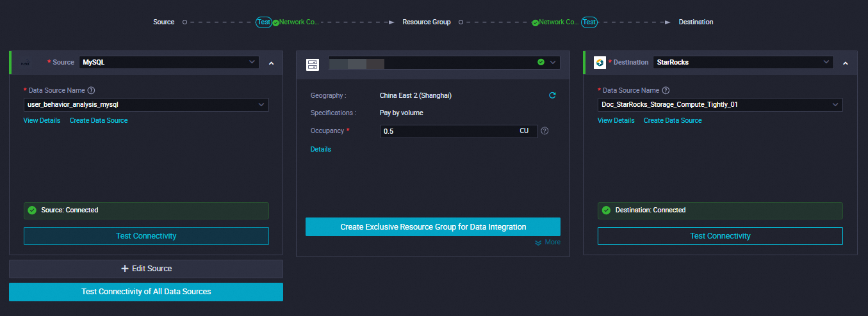The width and height of the screenshot is (868, 316).
Task: Click the Edit Source button
Action: click(x=146, y=269)
